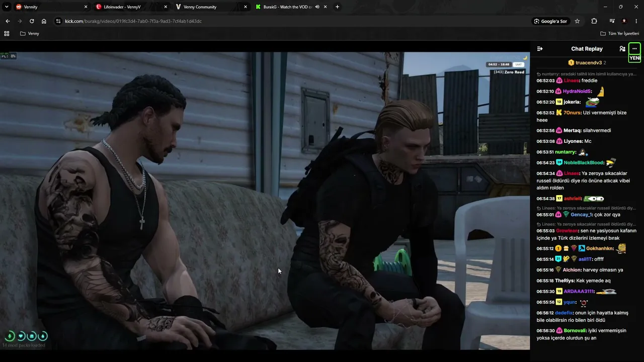Open NobleBlackBlood username in chat

click(584, 163)
